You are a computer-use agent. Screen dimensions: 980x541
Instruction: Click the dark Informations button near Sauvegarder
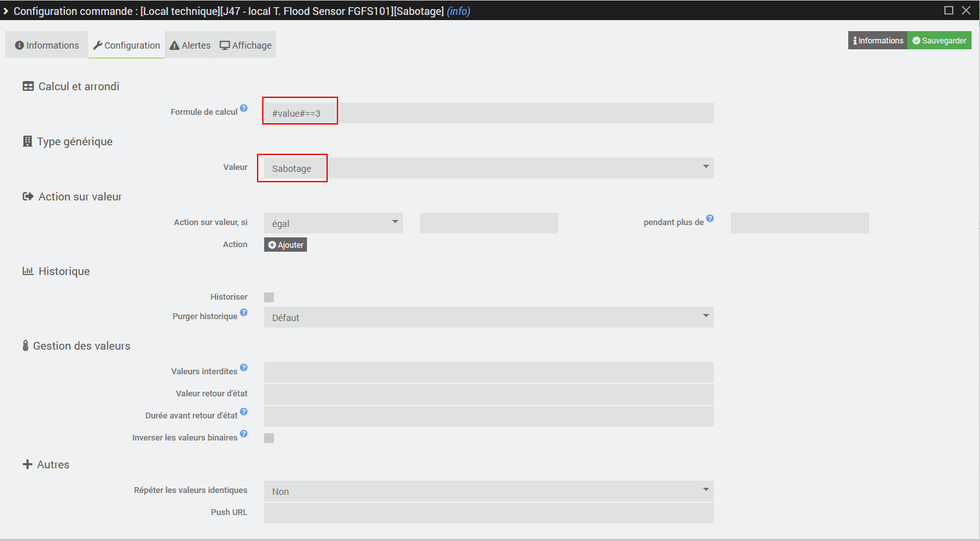[x=877, y=40]
